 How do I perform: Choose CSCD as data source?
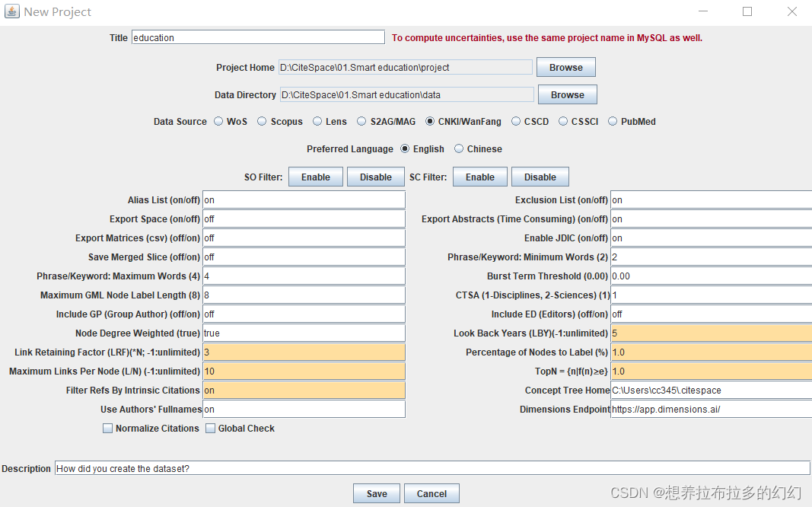516,121
